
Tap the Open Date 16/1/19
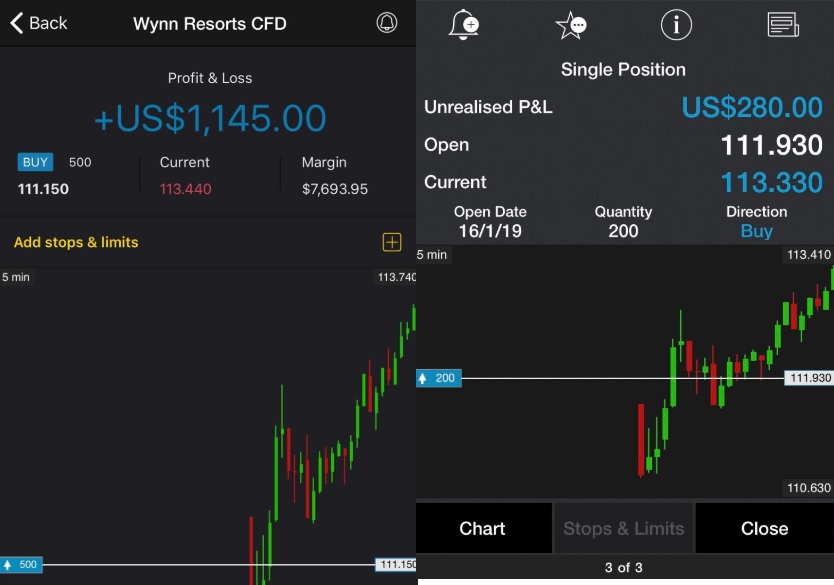[x=490, y=231]
